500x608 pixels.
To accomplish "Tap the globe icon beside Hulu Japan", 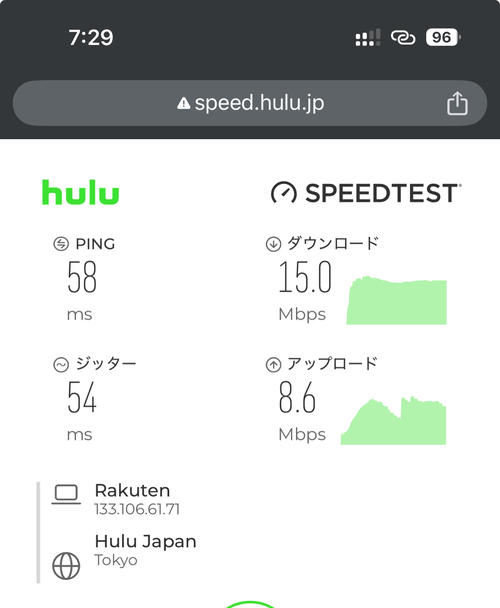I will click(x=66, y=566).
